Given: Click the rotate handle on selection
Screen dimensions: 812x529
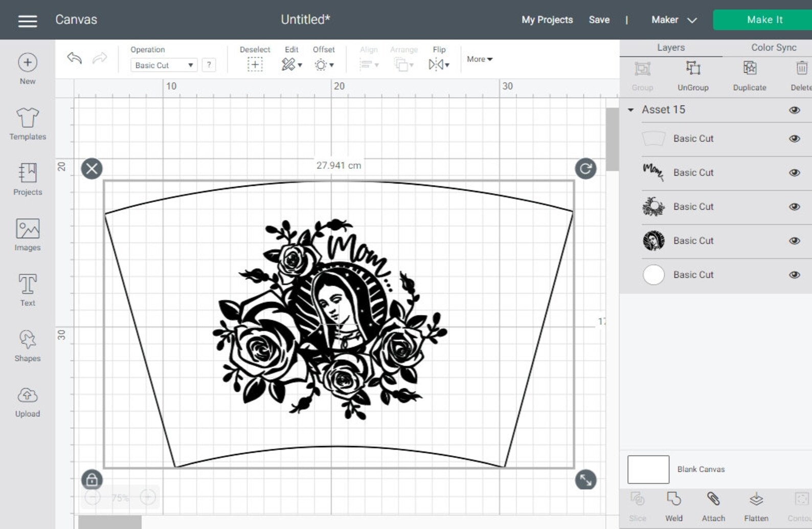Looking at the screenshot, I should point(585,168).
